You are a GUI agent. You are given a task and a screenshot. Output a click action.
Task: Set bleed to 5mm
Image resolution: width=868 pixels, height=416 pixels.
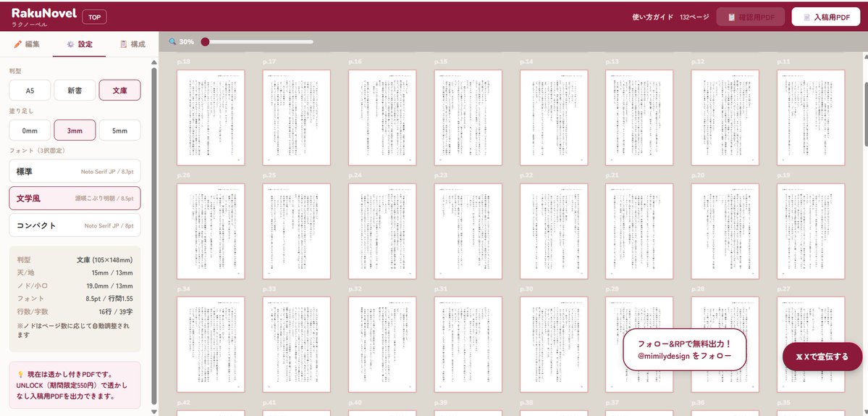(x=119, y=130)
